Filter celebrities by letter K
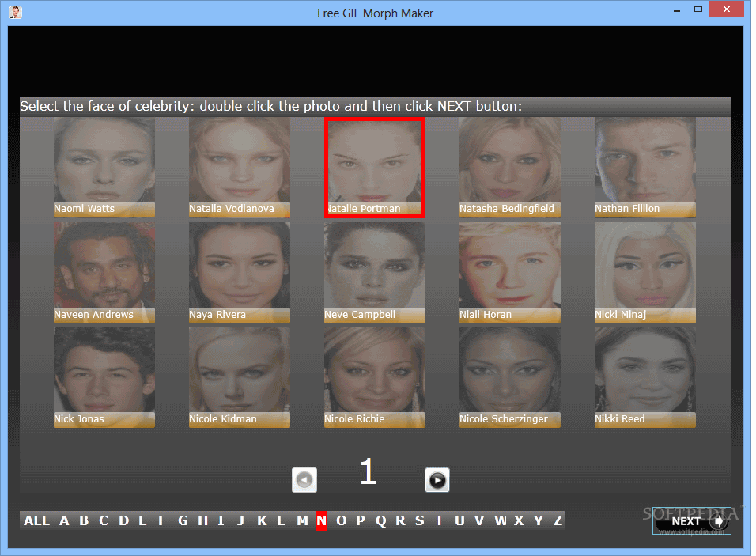This screenshot has height=556, width=756. point(262,520)
